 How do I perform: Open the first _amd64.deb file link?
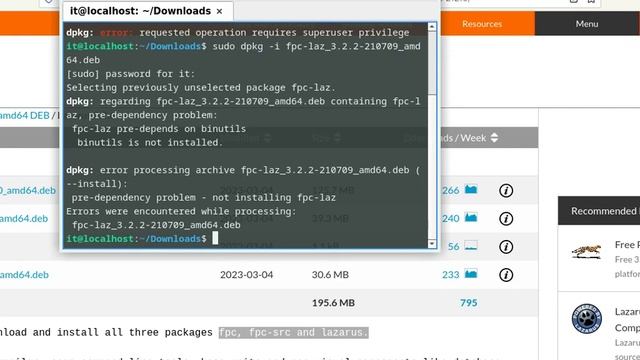coord(28,190)
